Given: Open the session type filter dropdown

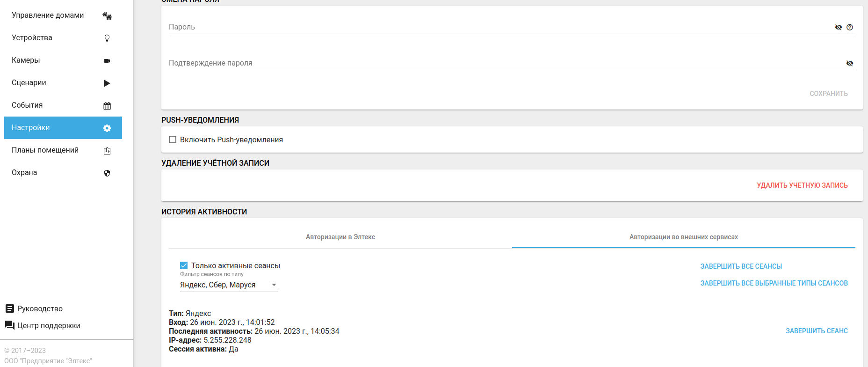Looking at the screenshot, I should click(229, 285).
